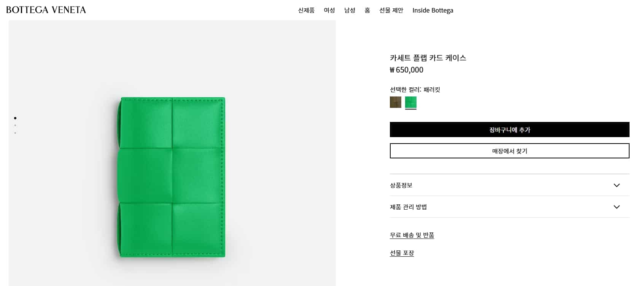The width and height of the screenshot is (644, 286).
Task: Select the first image carousel dot
Action: click(x=15, y=118)
